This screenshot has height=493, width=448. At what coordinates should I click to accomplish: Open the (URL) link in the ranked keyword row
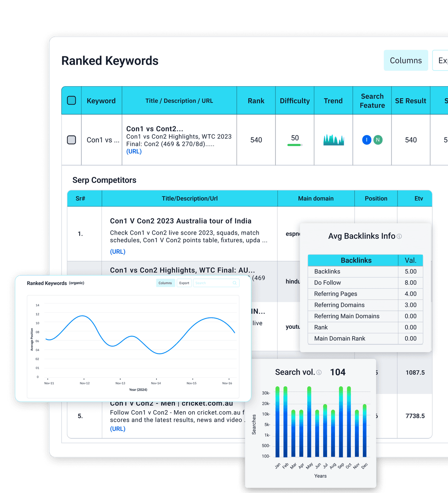134,152
